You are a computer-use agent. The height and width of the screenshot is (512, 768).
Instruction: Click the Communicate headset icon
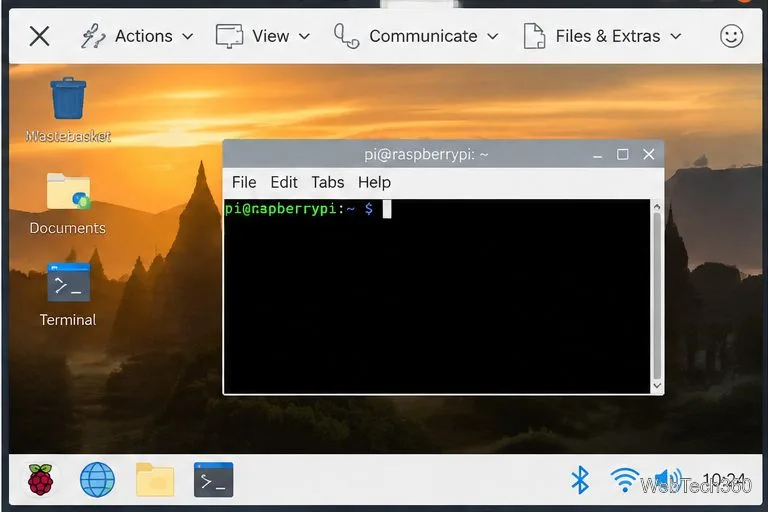346,36
